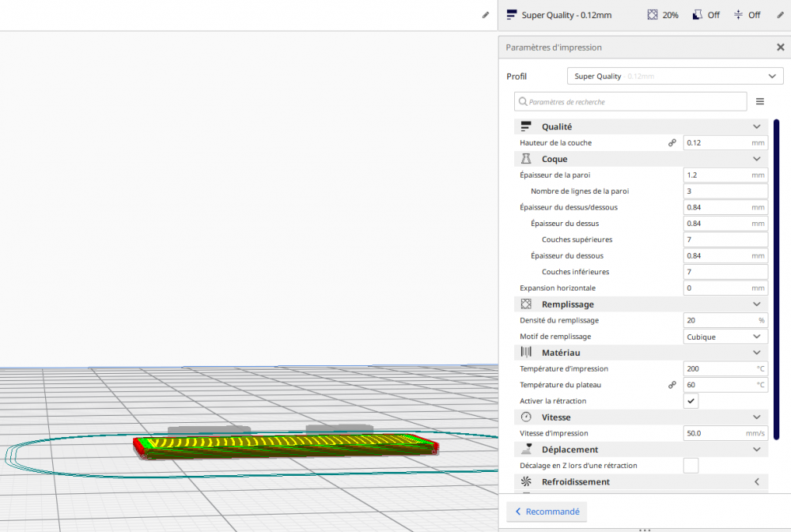Edit Couches supérieures value 7
791x532 pixels.
(725, 240)
